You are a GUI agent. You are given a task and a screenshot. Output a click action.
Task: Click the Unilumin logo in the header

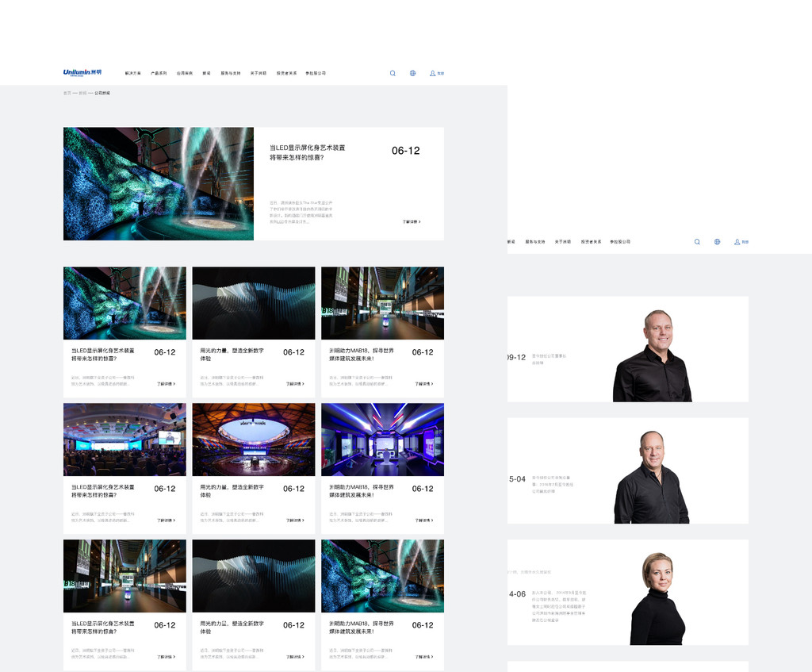pyautogui.click(x=82, y=72)
